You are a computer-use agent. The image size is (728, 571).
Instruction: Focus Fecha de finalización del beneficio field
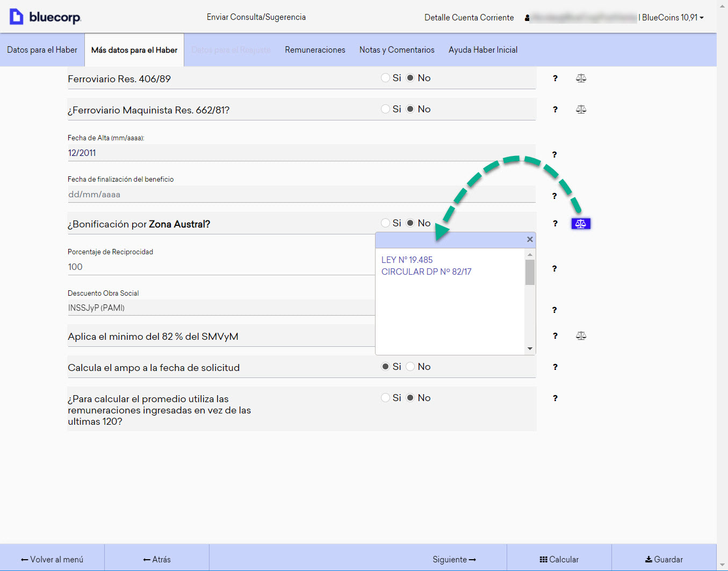point(301,195)
